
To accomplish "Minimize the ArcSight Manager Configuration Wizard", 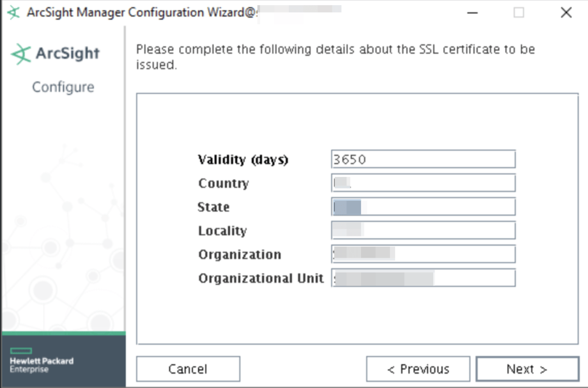I will 472,12.
